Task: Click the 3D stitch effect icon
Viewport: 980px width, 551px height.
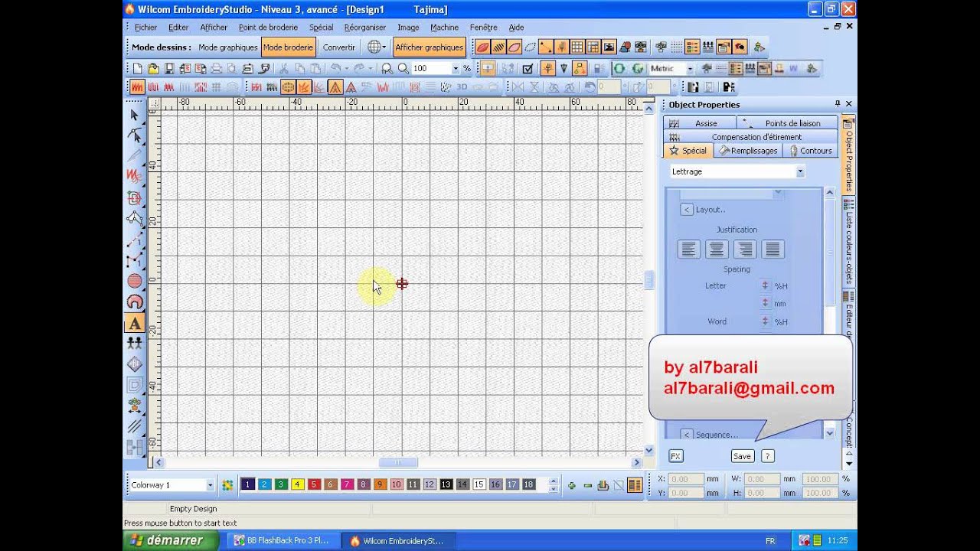Action: [x=462, y=87]
